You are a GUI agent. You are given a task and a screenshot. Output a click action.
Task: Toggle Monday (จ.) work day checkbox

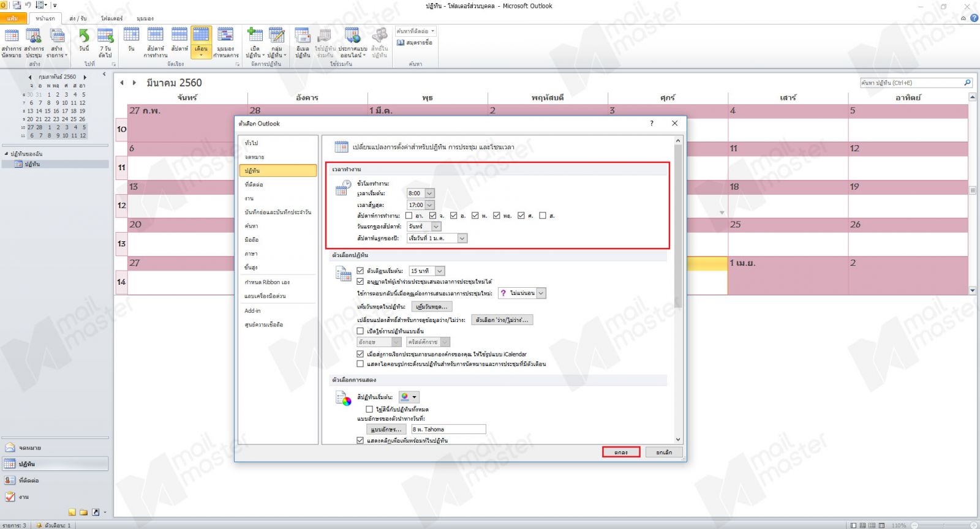click(x=433, y=216)
